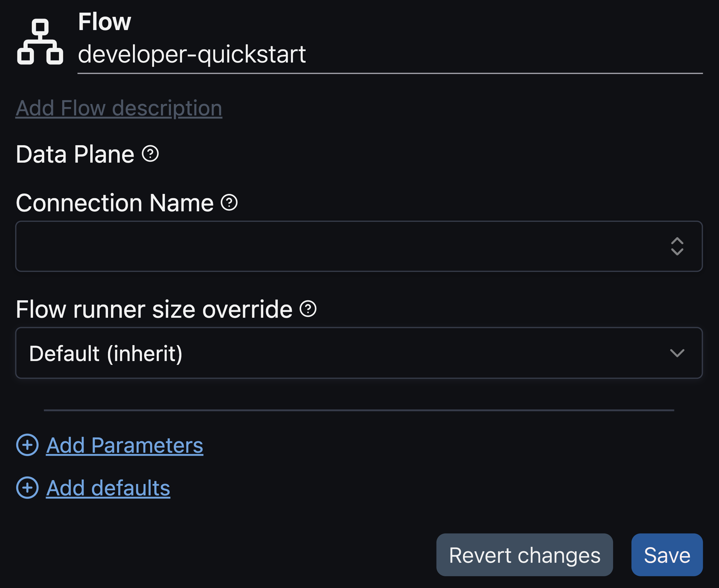The height and width of the screenshot is (588, 719).
Task: Click the plus icon beside Add Parameters
Action: pyautogui.click(x=27, y=445)
